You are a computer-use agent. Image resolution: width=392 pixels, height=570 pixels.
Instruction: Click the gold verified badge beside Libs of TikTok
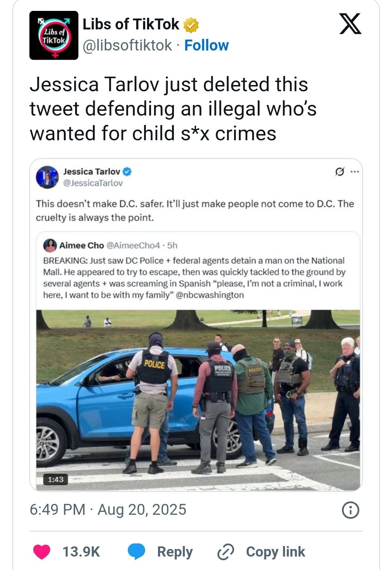(191, 25)
